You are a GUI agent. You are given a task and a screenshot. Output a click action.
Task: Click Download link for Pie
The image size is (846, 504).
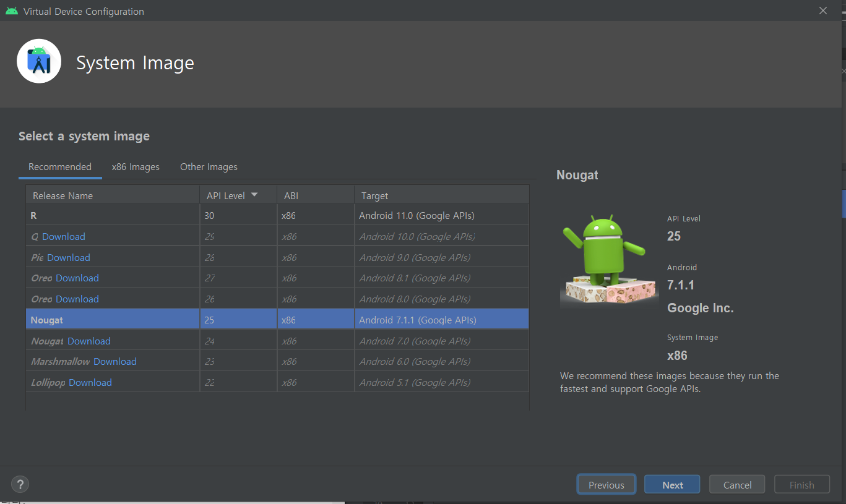click(69, 257)
